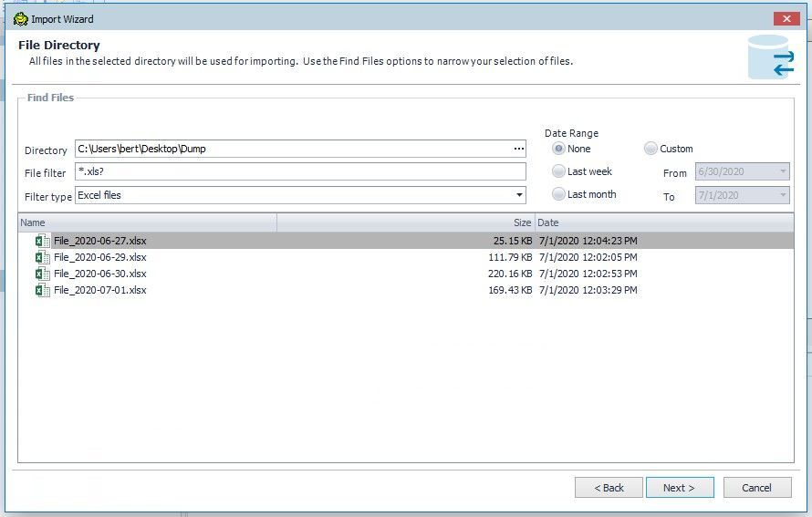Sort files by the Date column header
The height and width of the screenshot is (517, 812).
pos(664,222)
